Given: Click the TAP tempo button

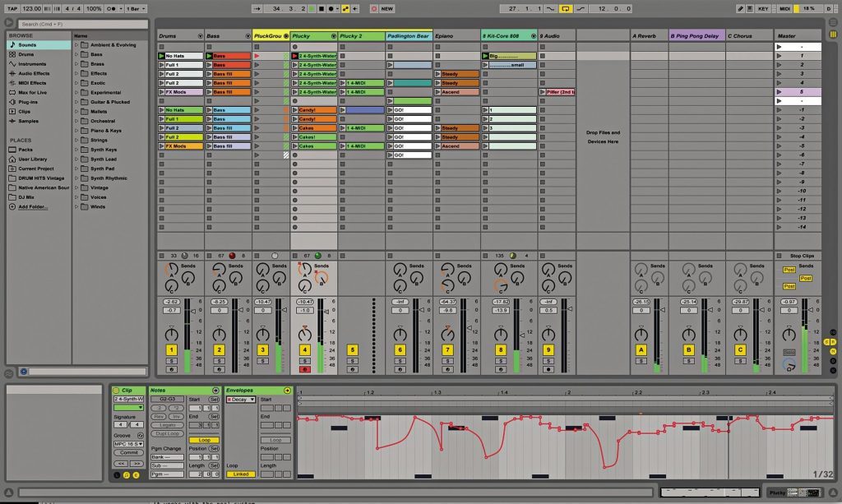Looking at the screenshot, I should coord(12,8).
